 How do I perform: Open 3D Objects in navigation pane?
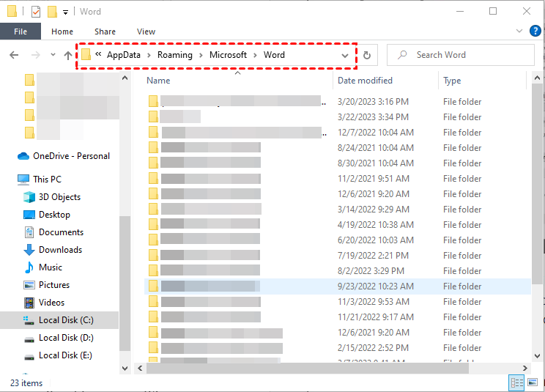(x=52, y=197)
